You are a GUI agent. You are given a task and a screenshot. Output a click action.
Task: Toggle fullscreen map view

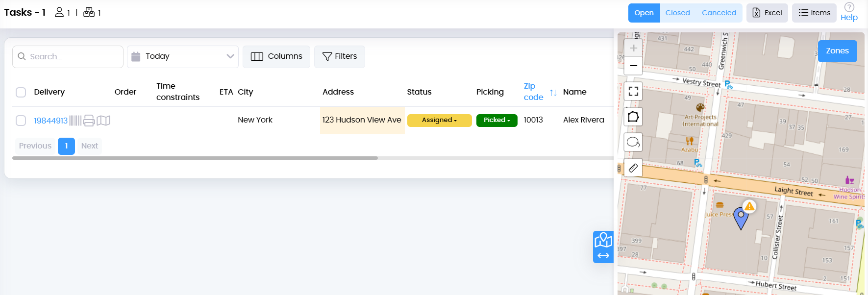coord(633,91)
